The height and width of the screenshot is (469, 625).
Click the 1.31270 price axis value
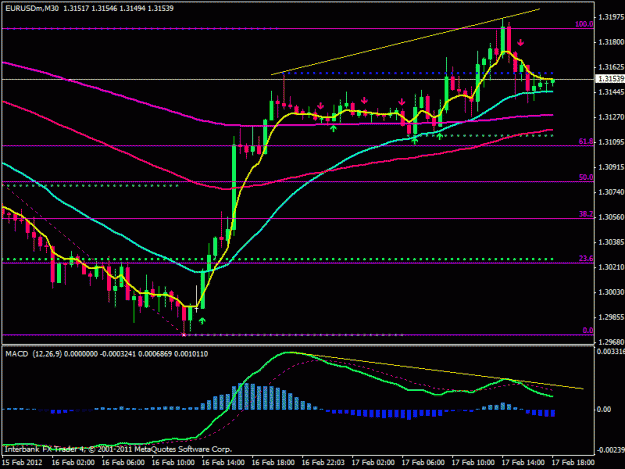(611, 117)
